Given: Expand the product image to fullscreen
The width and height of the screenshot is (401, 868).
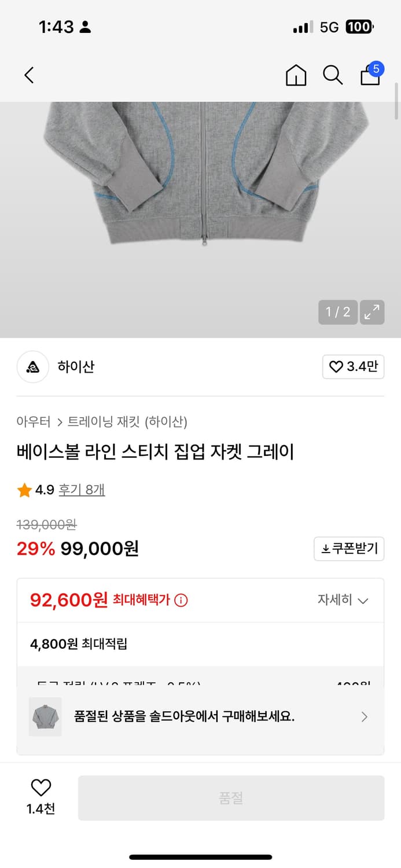Looking at the screenshot, I should coord(372,312).
